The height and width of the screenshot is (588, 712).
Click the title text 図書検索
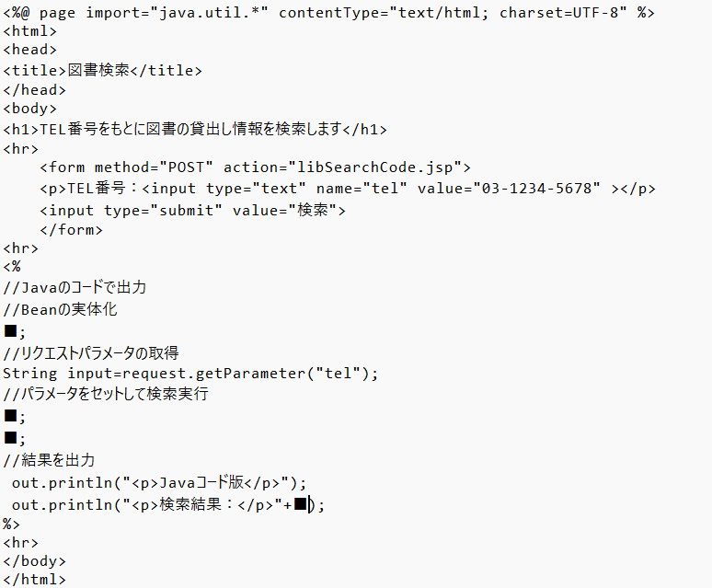point(98,70)
